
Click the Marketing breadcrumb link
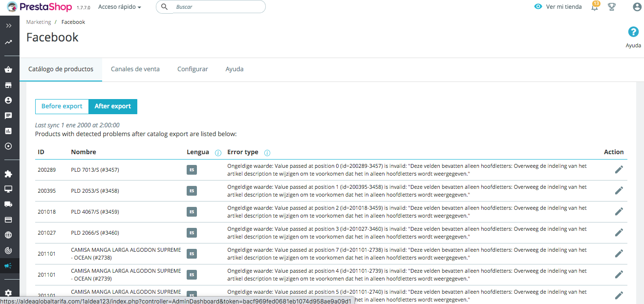pos(39,22)
